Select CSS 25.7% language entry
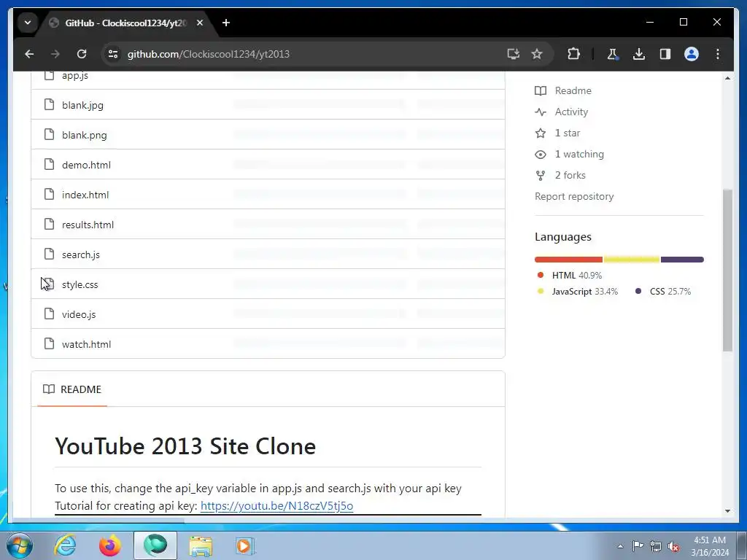Image resolution: width=747 pixels, height=560 pixels. [x=662, y=292]
